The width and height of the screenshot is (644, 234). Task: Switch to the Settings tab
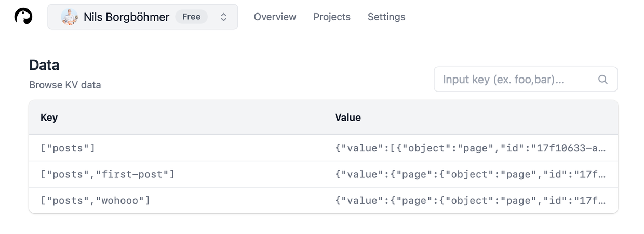point(386,17)
